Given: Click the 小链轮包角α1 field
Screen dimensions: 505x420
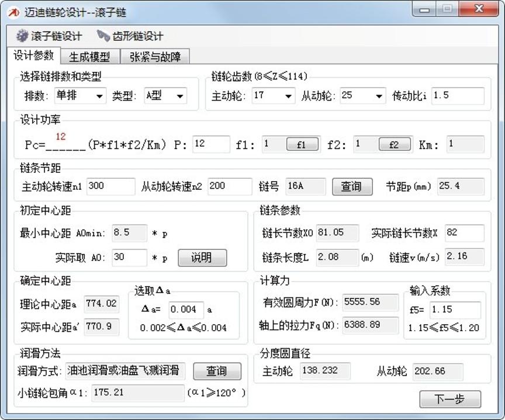Looking at the screenshot, I should [x=138, y=393].
